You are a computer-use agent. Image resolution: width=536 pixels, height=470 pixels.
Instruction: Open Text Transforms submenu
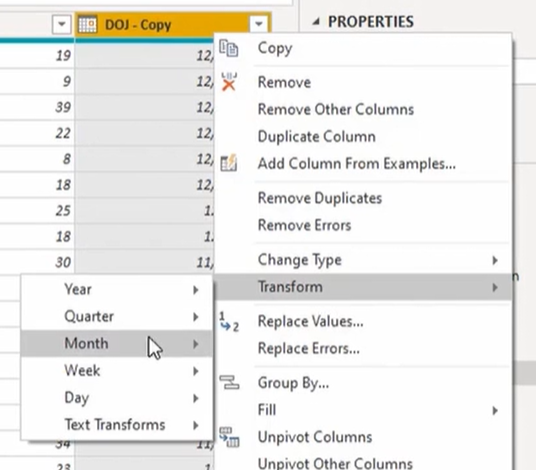pyautogui.click(x=117, y=425)
